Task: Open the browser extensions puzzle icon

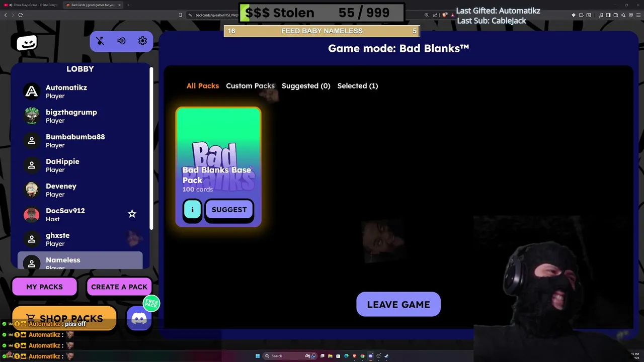Action: (x=581, y=15)
